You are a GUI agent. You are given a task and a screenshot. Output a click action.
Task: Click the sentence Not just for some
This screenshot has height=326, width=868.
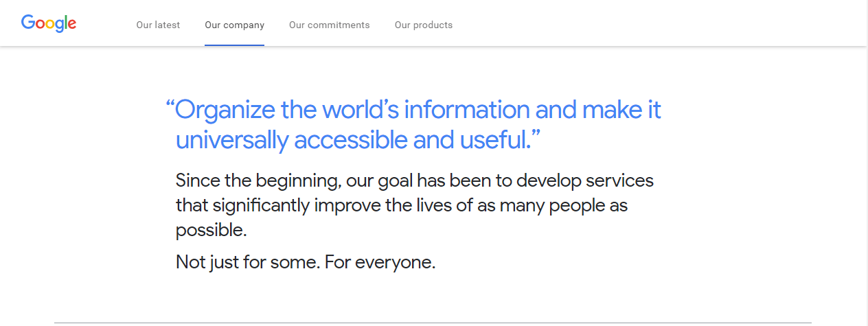247,262
